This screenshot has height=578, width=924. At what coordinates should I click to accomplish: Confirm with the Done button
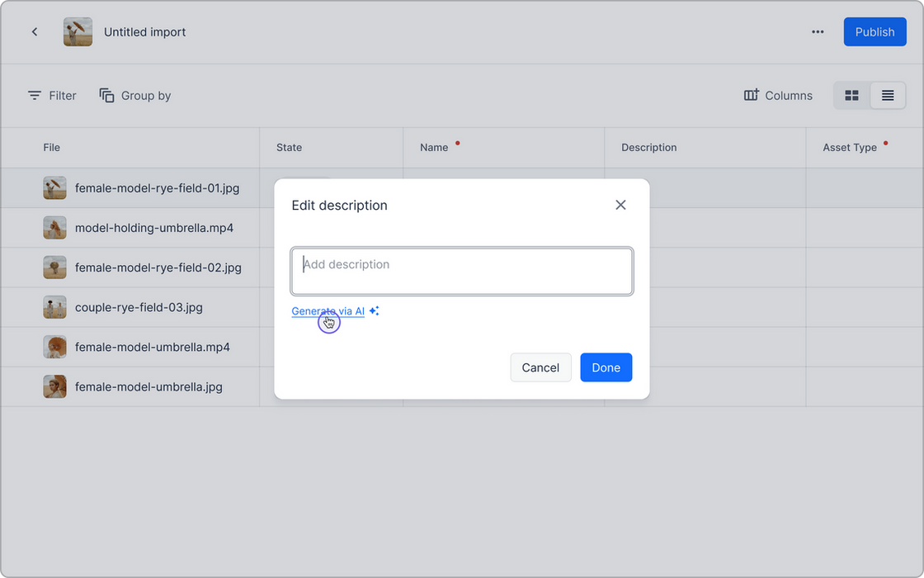606,367
